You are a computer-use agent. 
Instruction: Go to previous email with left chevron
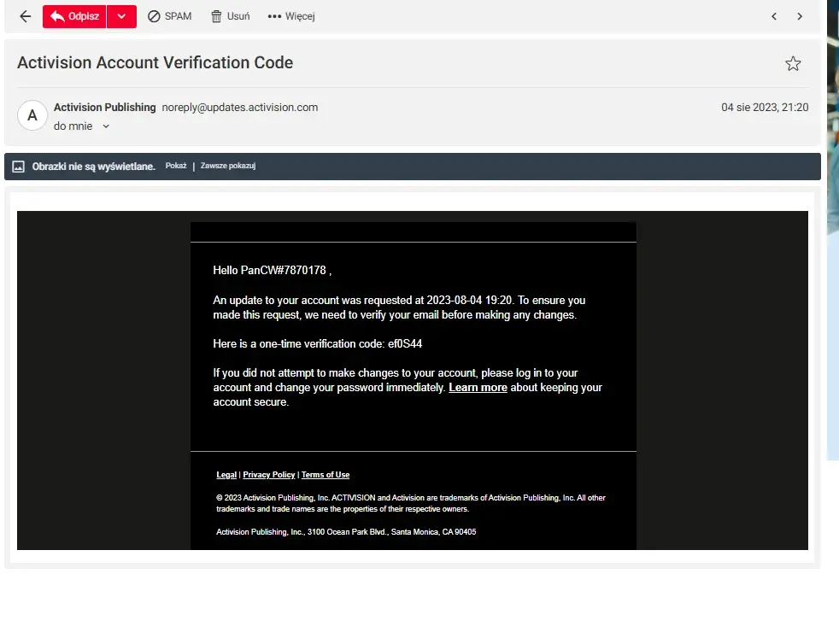click(774, 16)
